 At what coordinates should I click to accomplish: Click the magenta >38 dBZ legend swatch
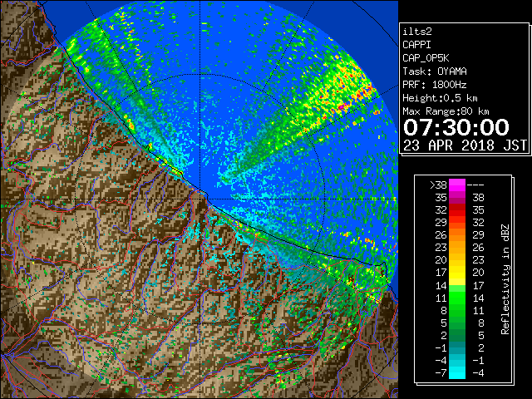tap(457, 185)
